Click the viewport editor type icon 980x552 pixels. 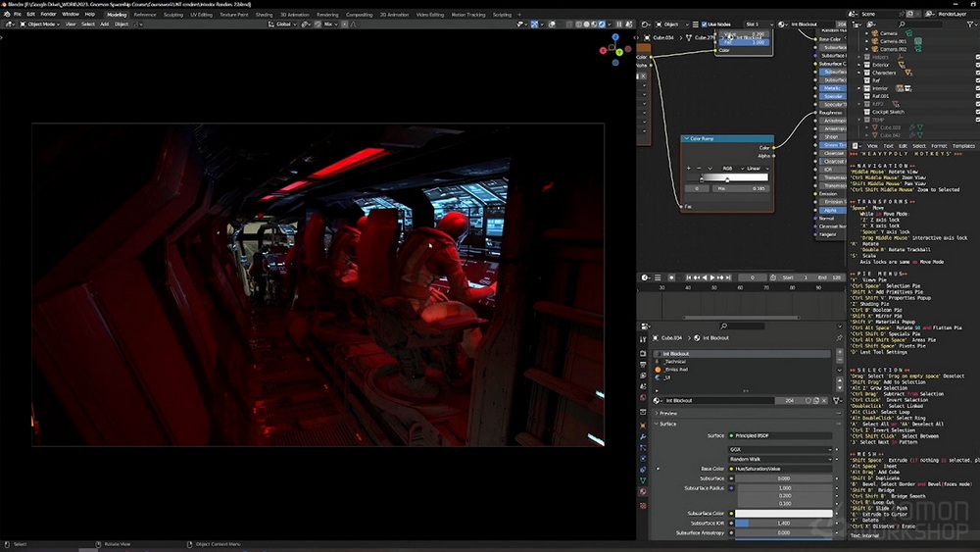click(11, 24)
